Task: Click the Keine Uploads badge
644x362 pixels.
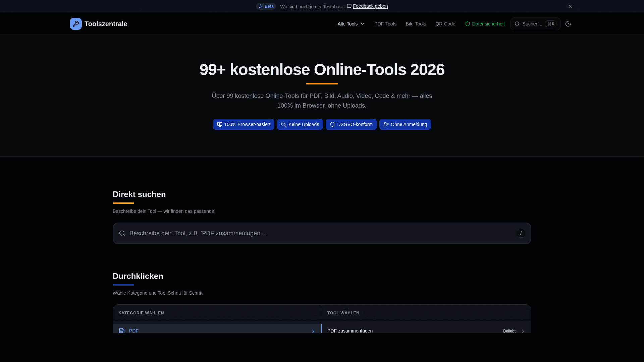Action: click(300, 124)
